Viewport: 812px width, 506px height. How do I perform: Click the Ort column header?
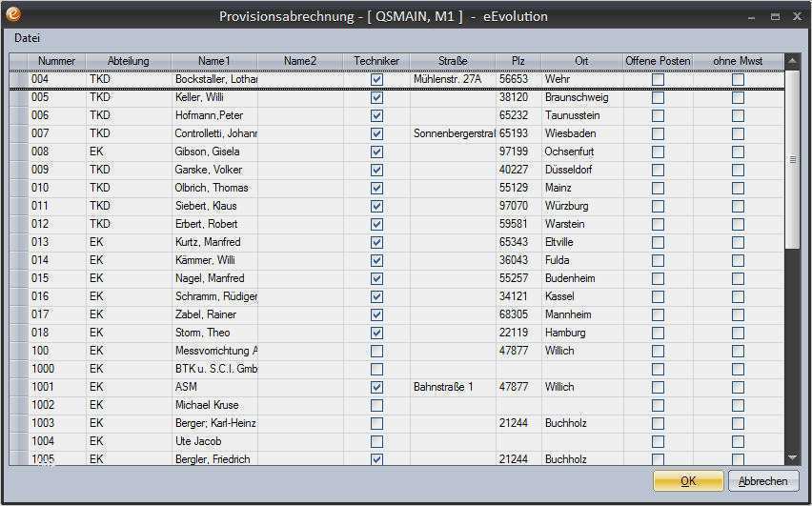coord(581,61)
